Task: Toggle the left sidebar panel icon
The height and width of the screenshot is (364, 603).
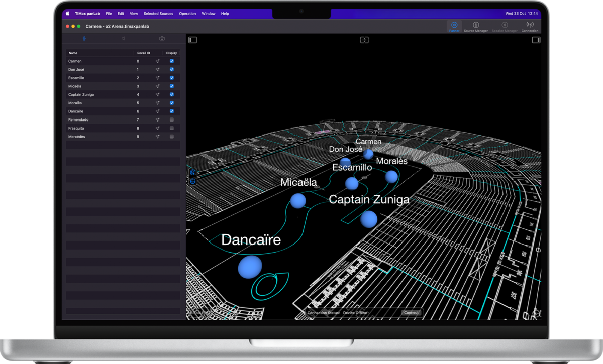Action: (192, 40)
